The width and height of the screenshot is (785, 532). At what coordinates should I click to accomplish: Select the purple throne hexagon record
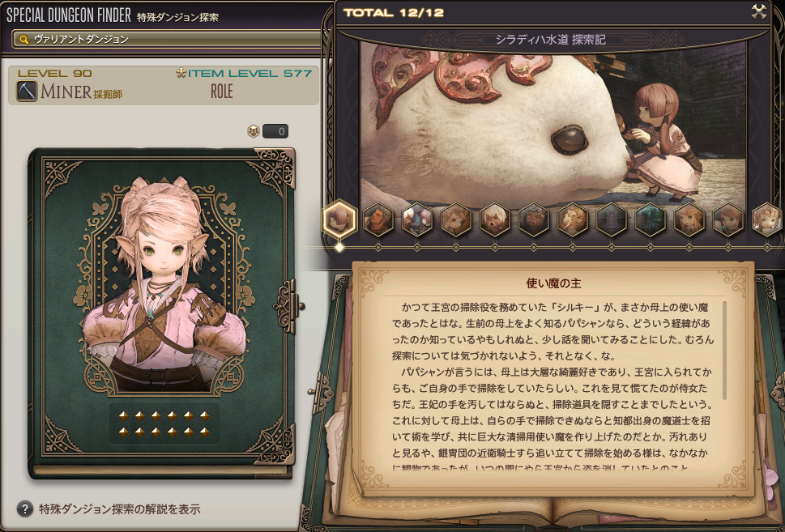tap(612, 219)
